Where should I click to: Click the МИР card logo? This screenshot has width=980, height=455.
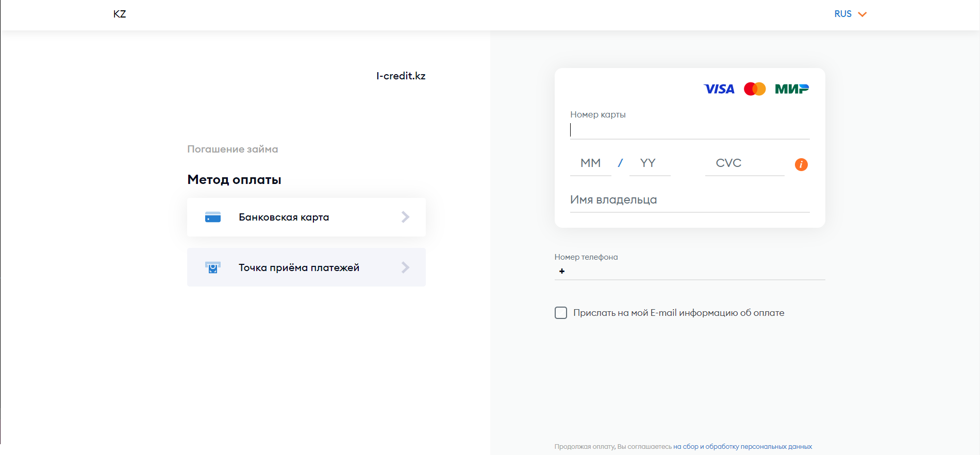792,89
